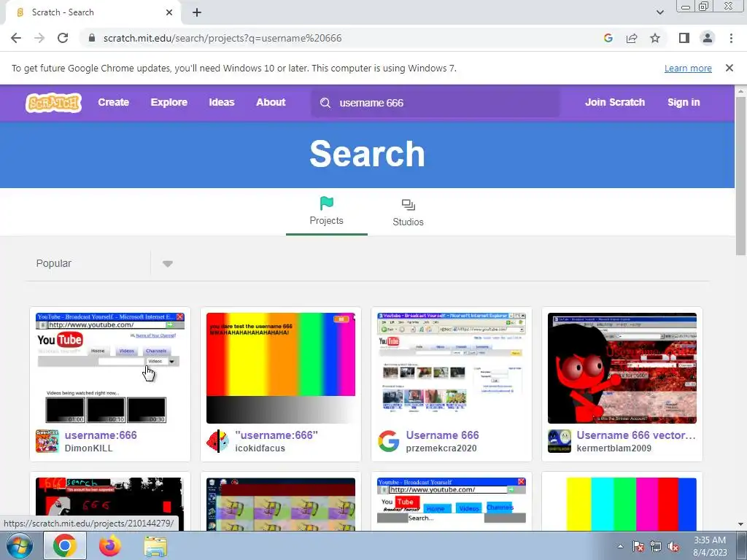Click the search magnifier icon in Scratch bar
This screenshot has height=560, width=747.
pos(325,103)
